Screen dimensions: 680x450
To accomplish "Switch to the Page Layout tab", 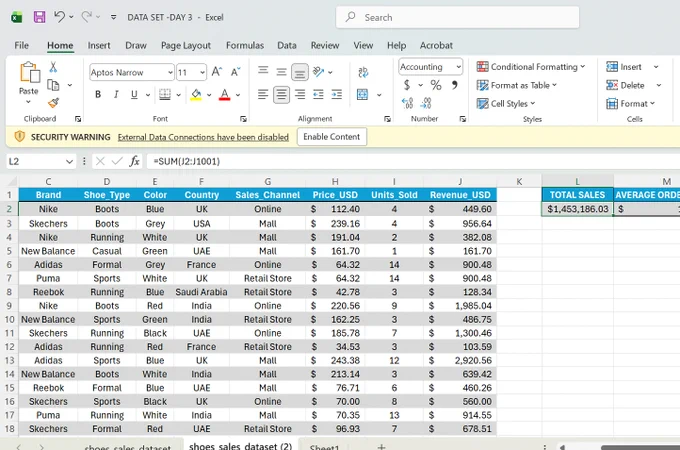I will click(186, 46).
